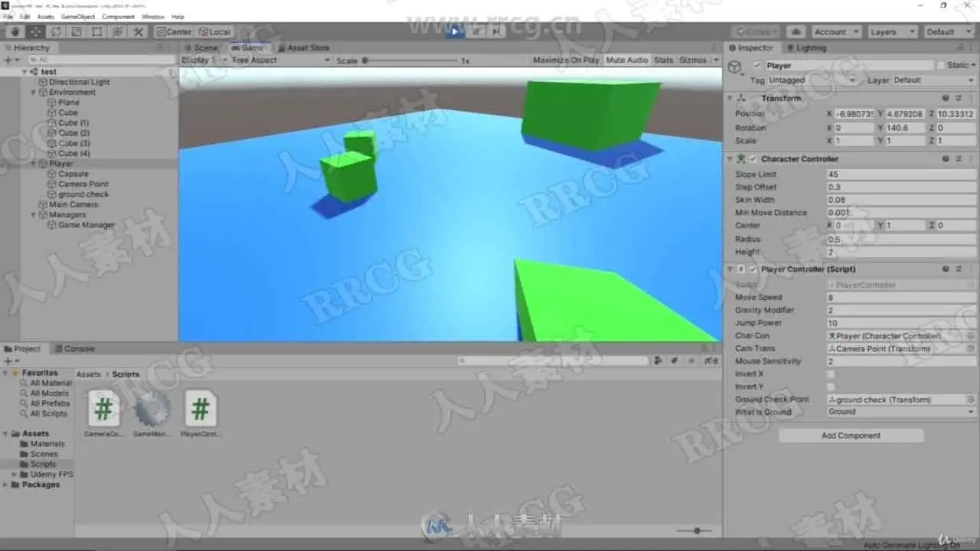
Task: Open the GameObject menu
Action: pyautogui.click(x=77, y=16)
